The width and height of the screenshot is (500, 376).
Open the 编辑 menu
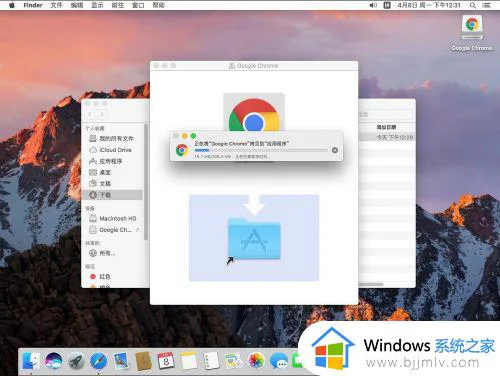click(77, 5)
